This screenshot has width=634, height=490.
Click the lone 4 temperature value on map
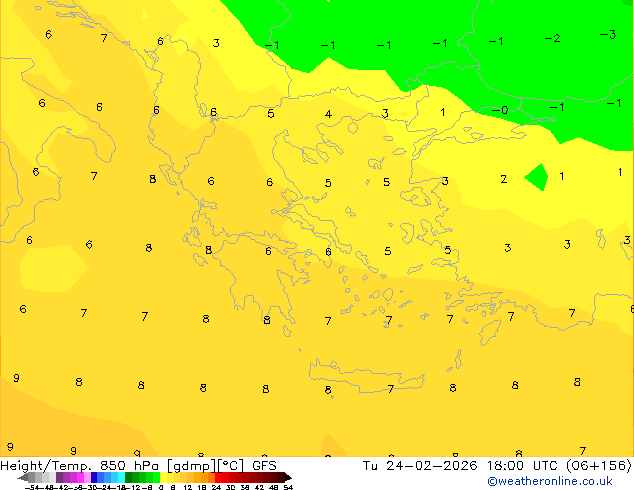[328, 114]
